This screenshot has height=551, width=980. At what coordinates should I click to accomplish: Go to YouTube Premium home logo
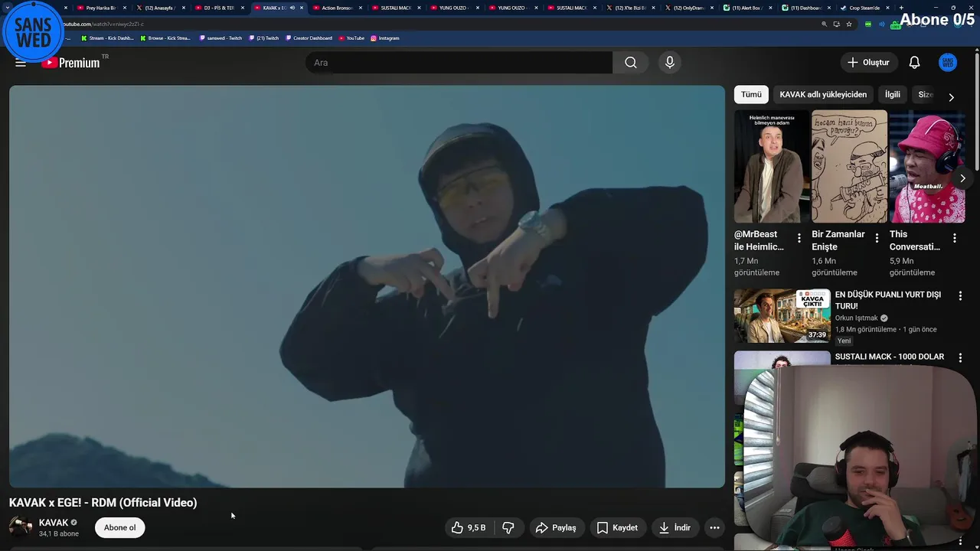pyautogui.click(x=71, y=63)
